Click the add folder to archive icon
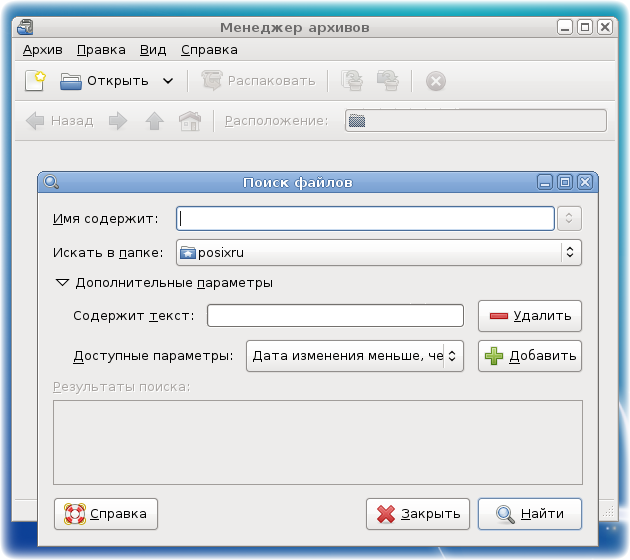 pos(388,81)
